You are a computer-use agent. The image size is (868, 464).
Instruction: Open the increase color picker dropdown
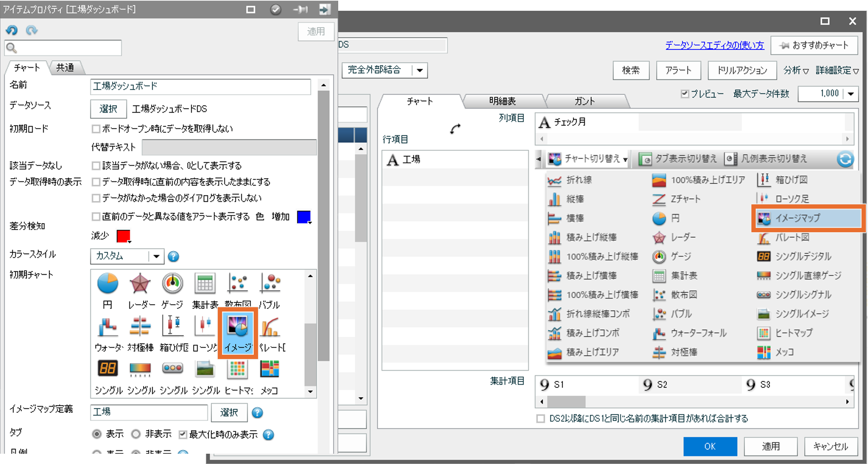(x=304, y=217)
